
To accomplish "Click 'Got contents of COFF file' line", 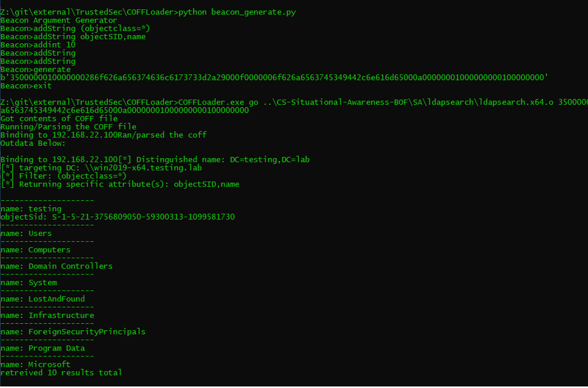I will click(x=59, y=118).
